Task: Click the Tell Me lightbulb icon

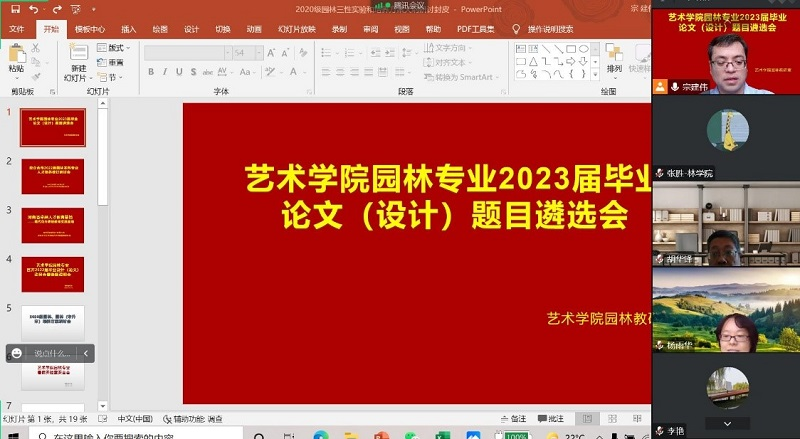Action: tap(516, 30)
